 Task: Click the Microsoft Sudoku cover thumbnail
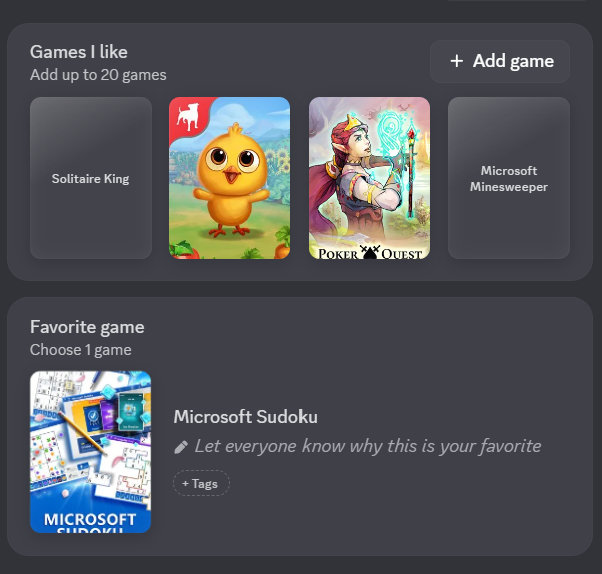(91, 452)
